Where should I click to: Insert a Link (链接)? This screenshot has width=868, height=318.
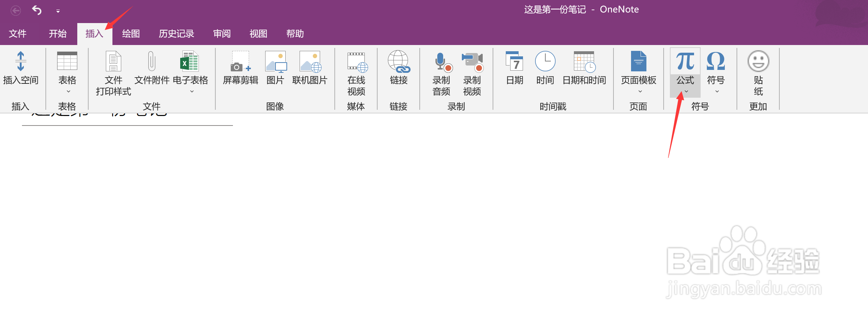point(398,61)
